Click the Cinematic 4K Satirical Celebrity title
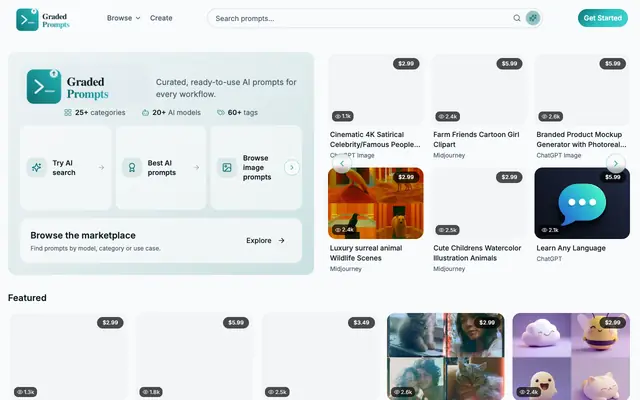The height and width of the screenshot is (400, 640). pyautogui.click(x=375, y=139)
